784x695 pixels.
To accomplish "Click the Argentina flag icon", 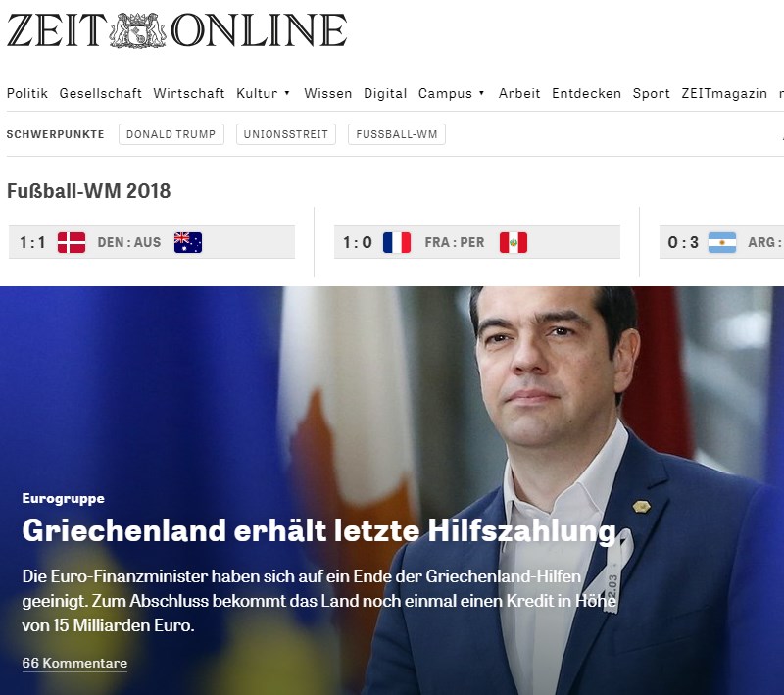I will tap(722, 242).
